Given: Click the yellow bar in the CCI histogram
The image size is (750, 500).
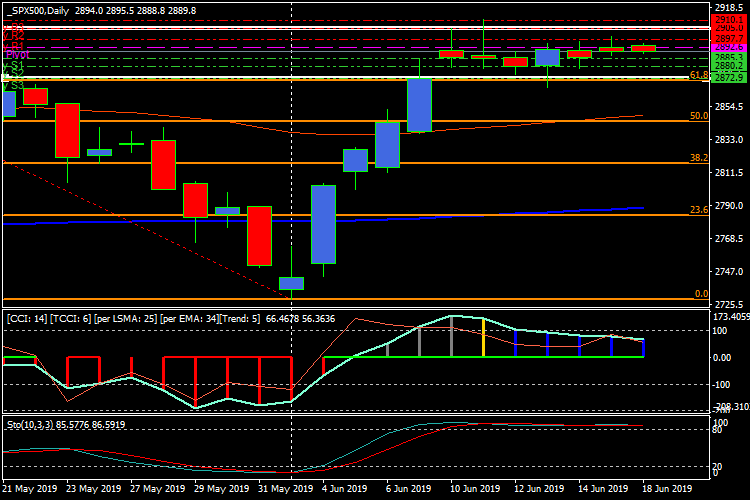Looking at the screenshot, I should click(x=483, y=337).
